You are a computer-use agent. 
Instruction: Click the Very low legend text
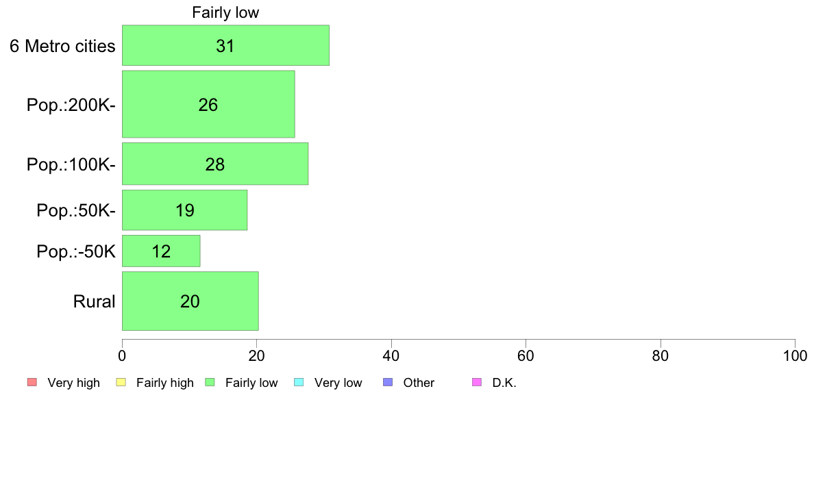point(338,383)
